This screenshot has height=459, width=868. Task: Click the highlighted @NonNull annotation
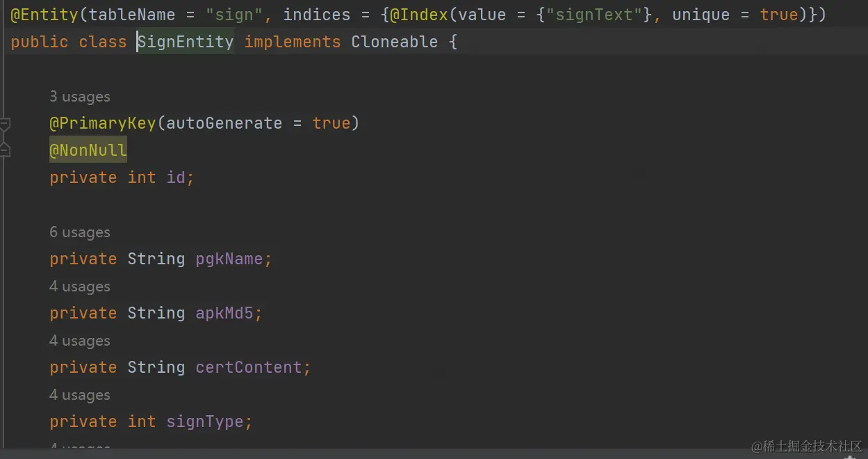tap(88, 150)
